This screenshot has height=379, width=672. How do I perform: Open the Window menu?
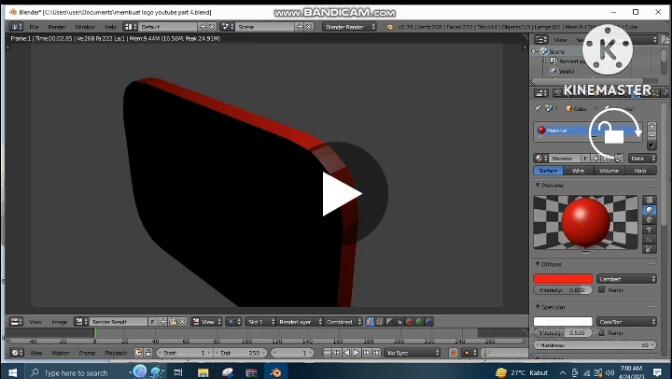[84, 27]
